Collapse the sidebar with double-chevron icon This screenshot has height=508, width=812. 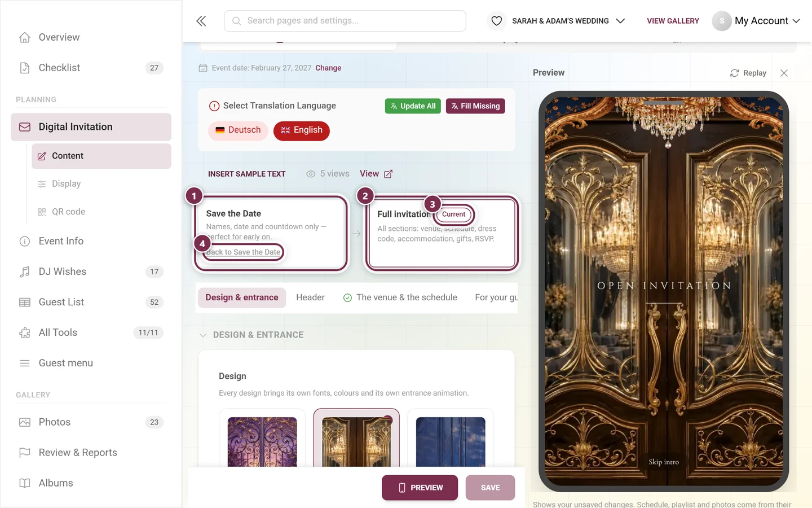point(201,21)
